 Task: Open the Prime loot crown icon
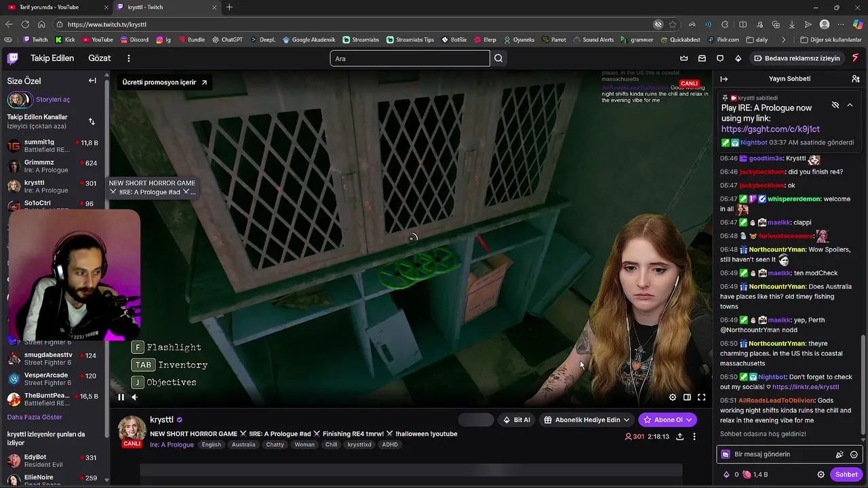684,58
